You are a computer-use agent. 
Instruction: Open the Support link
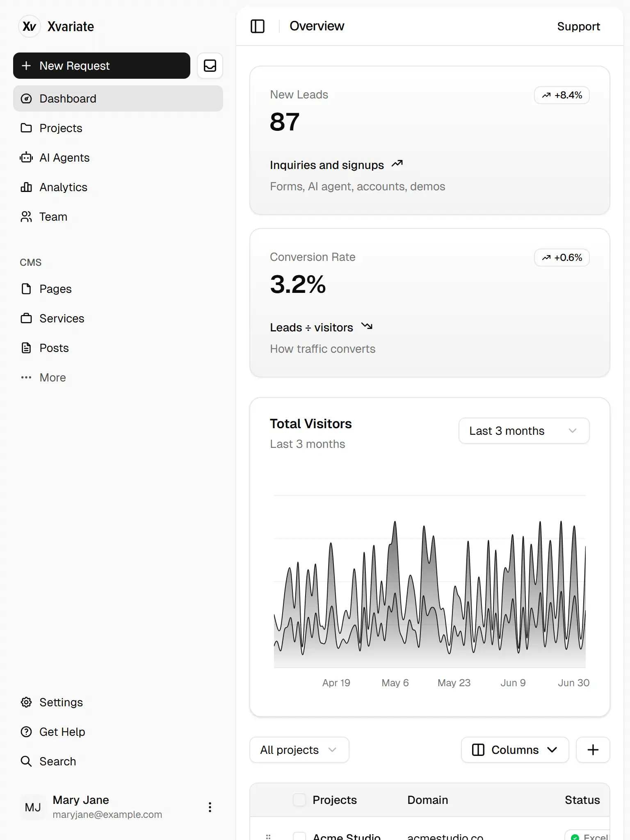(x=578, y=26)
